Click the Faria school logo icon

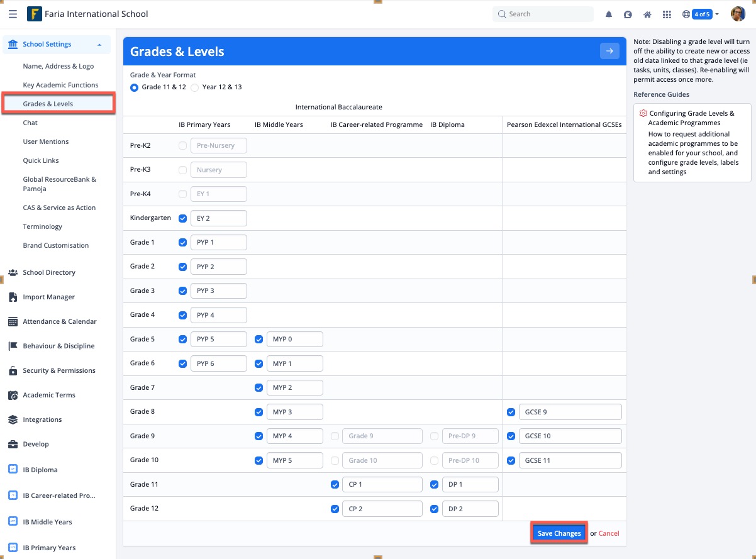35,14
